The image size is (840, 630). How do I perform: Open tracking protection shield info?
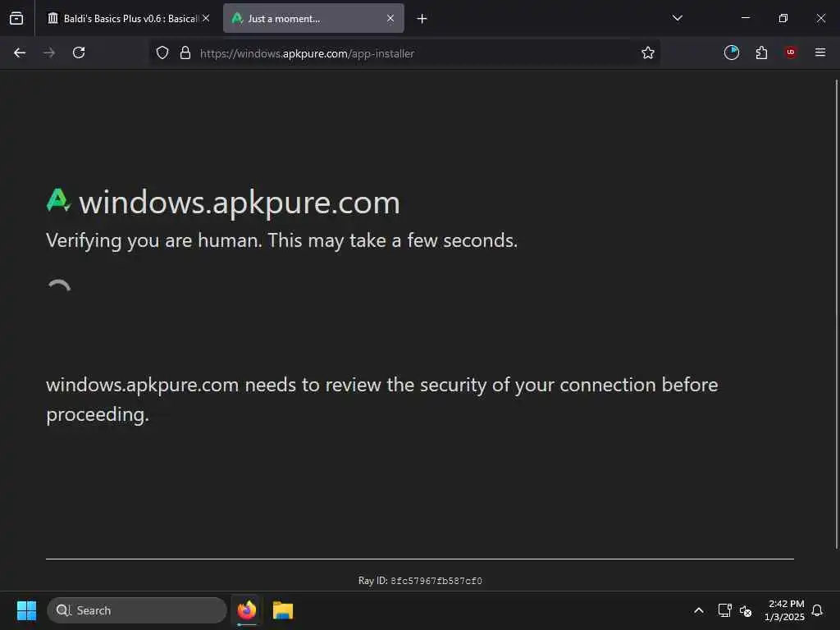point(162,52)
